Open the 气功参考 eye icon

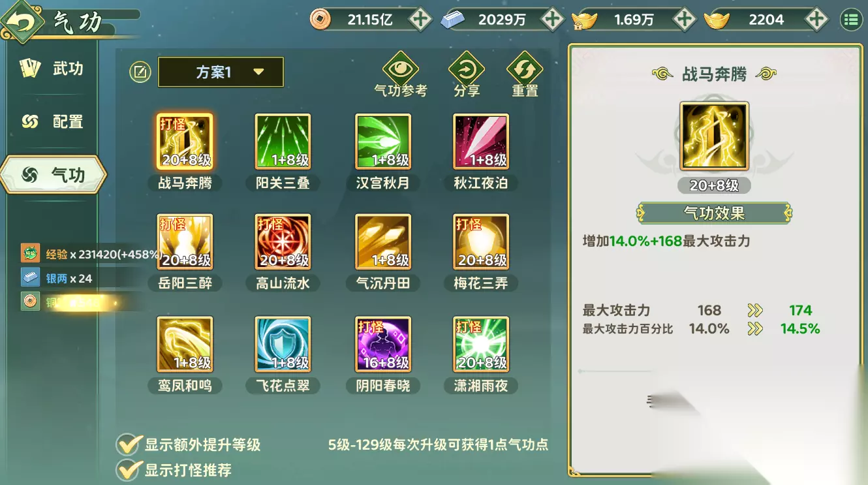401,69
